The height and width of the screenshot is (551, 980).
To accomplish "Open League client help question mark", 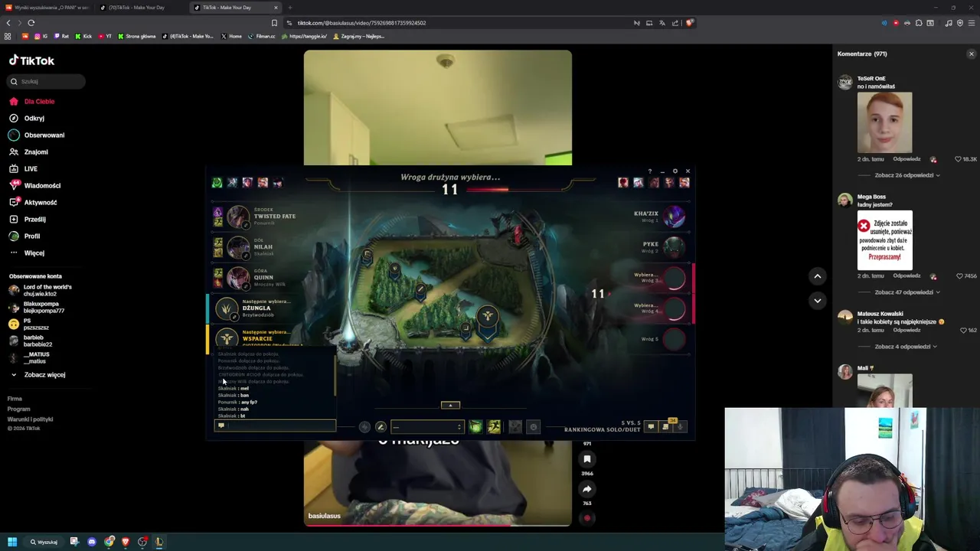I will tap(650, 171).
